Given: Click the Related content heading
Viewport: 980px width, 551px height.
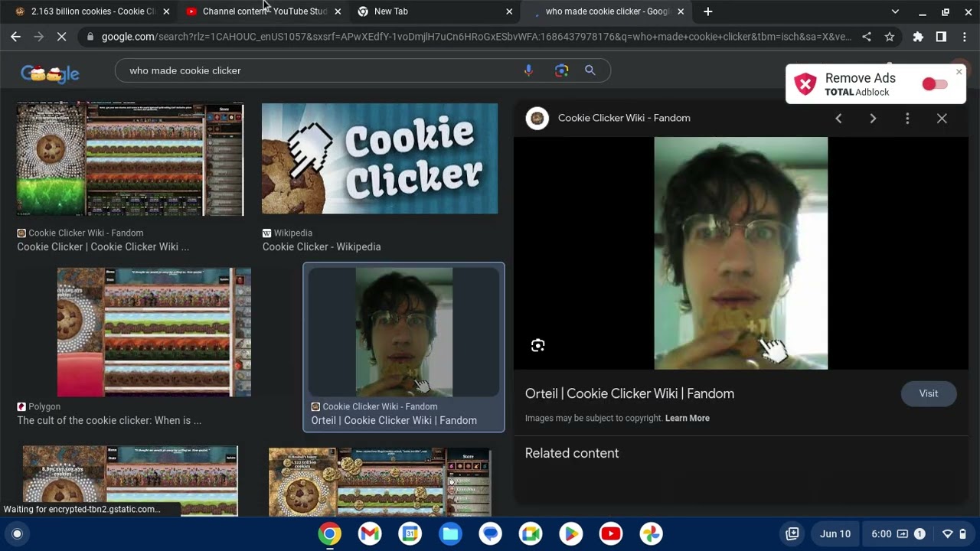Looking at the screenshot, I should point(572,453).
